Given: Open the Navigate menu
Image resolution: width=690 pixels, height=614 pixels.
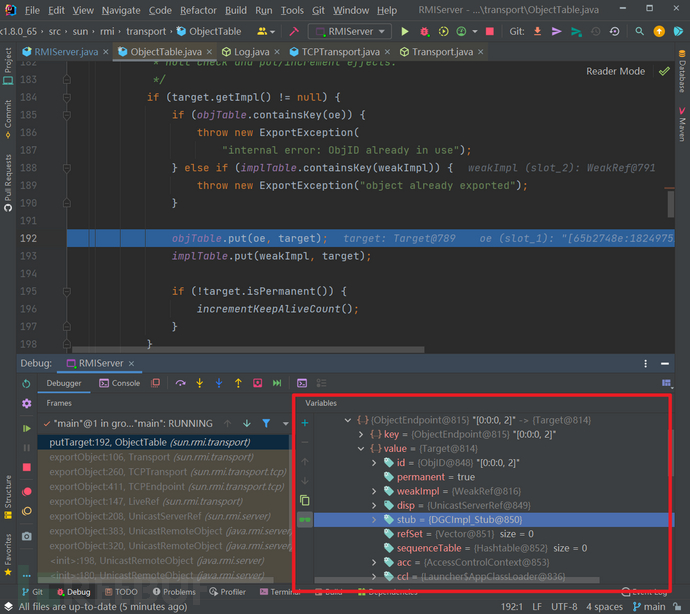Looking at the screenshot, I should (x=121, y=10).
